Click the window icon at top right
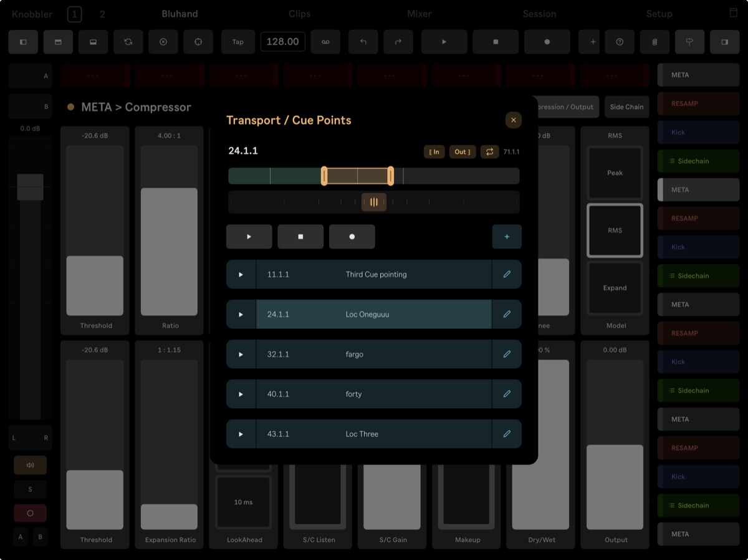This screenshot has height=560, width=748. pos(733,13)
